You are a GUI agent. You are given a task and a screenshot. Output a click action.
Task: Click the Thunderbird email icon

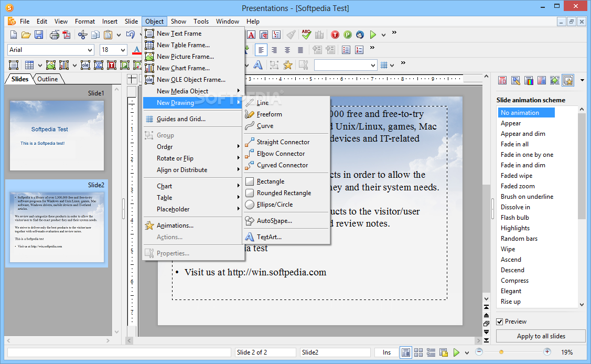tap(360, 35)
